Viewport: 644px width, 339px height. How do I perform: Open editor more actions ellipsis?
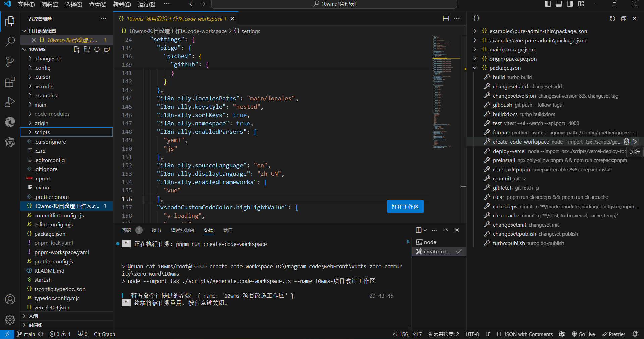[x=457, y=19]
